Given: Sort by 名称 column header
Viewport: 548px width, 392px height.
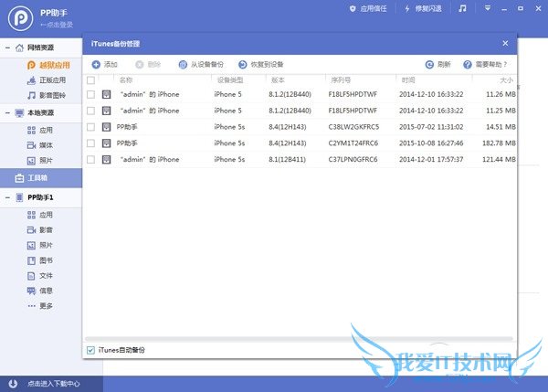Looking at the screenshot, I should point(126,80).
